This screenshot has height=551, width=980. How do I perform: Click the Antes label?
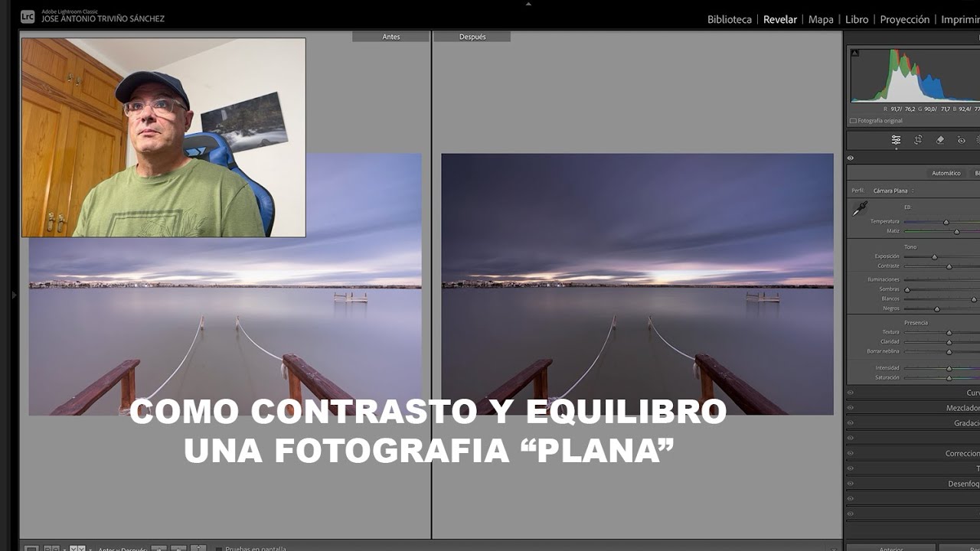[390, 37]
